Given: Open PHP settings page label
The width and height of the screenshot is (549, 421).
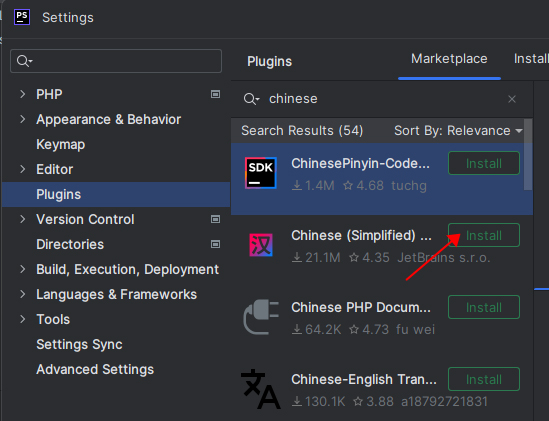Looking at the screenshot, I should pyautogui.click(x=49, y=94).
